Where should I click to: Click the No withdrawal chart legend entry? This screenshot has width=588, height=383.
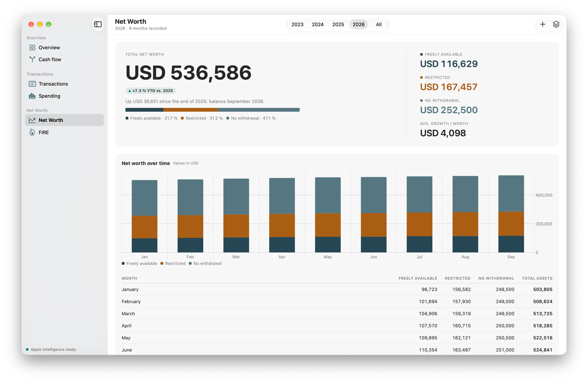pyautogui.click(x=205, y=263)
